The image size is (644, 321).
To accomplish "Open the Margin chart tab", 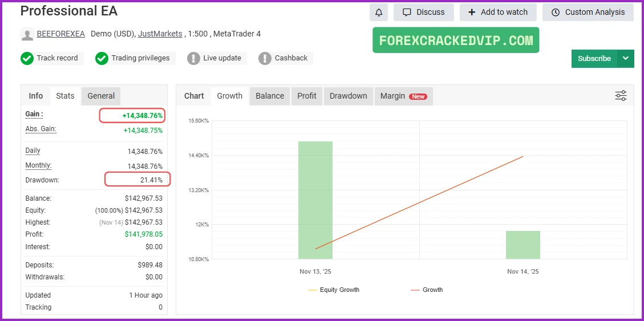I will click(x=403, y=96).
